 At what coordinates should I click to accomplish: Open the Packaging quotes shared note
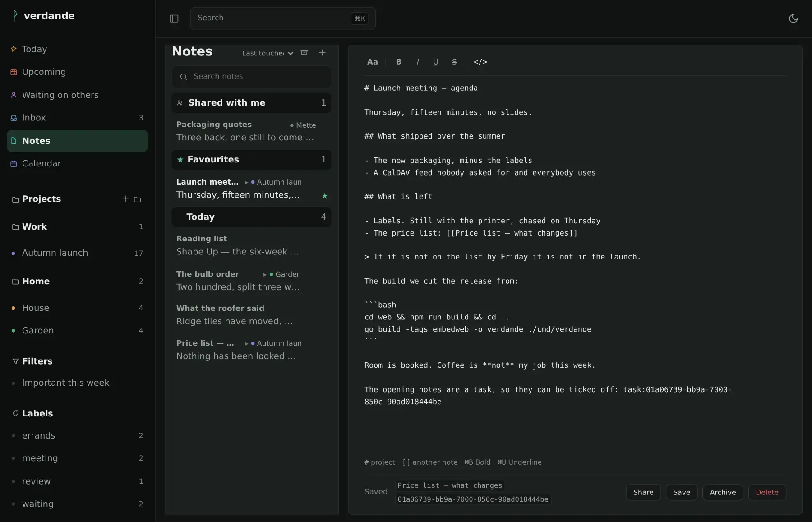pos(251,131)
